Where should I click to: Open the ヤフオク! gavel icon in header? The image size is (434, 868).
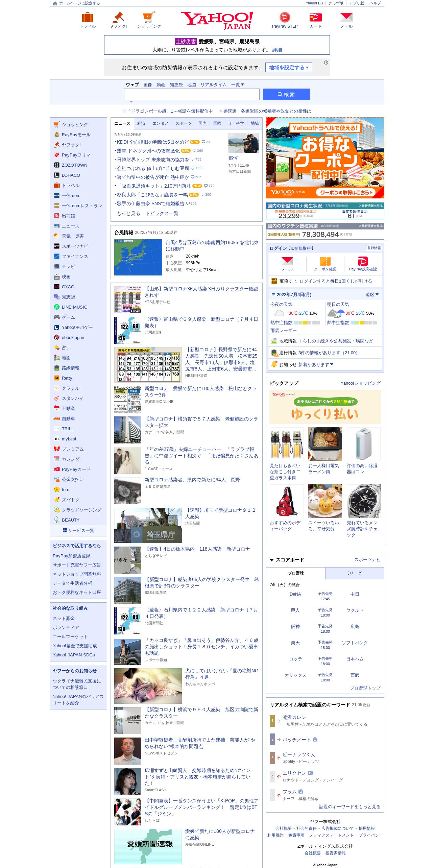(x=118, y=17)
